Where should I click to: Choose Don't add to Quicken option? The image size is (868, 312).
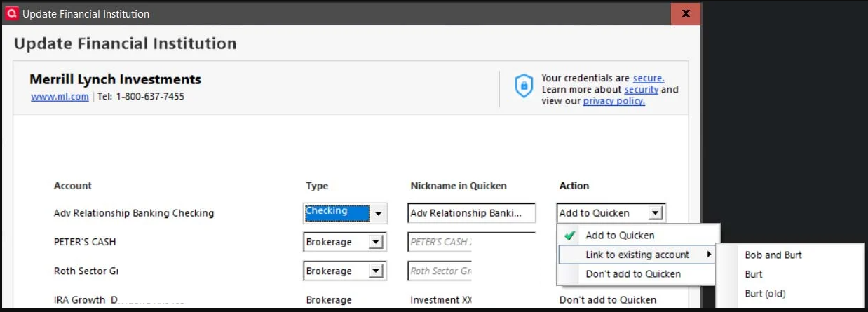click(638, 274)
